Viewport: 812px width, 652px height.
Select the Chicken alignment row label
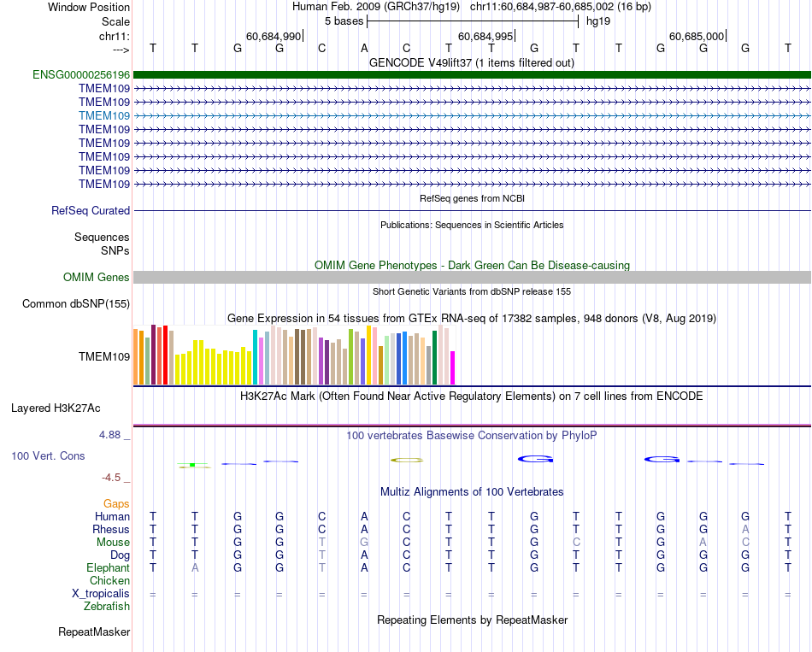tap(109, 581)
